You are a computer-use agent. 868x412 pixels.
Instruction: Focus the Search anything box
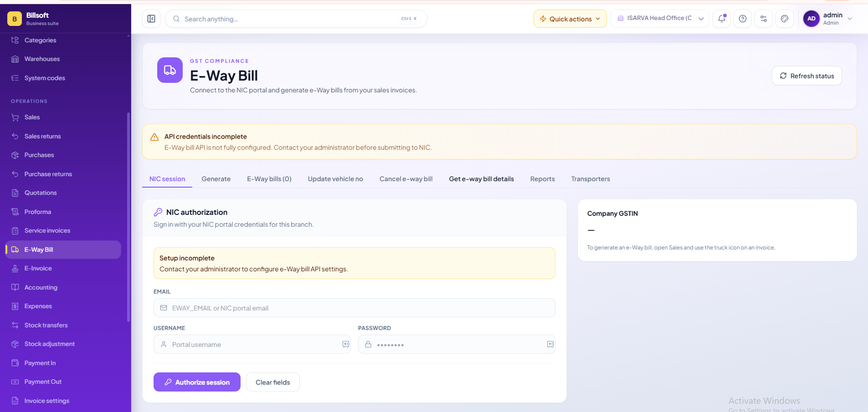pyautogui.click(x=296, y=19)
